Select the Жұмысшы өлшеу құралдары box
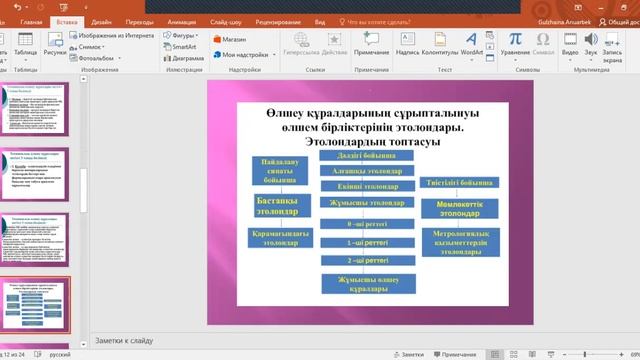The width and height of the screenshot is (640, 360). pos(369,284)
